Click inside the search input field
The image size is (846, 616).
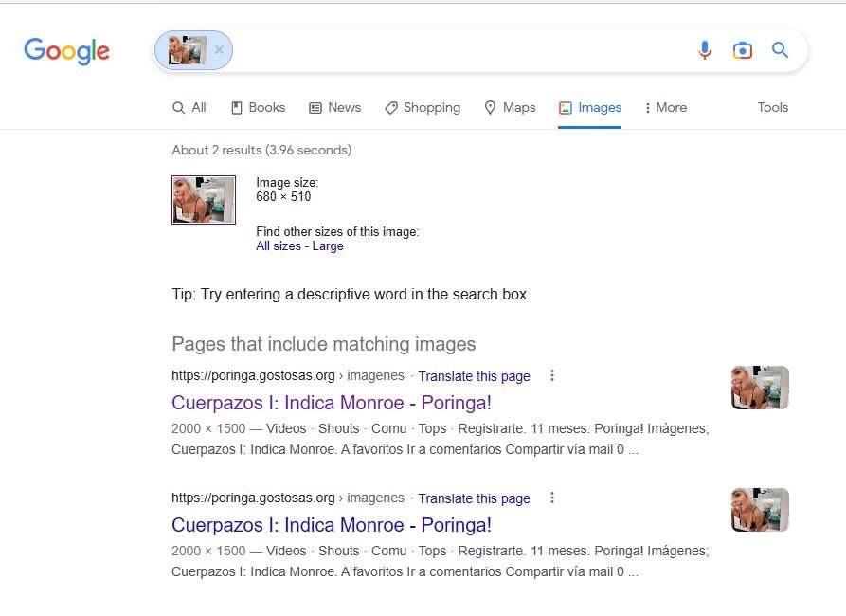click(x=455, y=50)
